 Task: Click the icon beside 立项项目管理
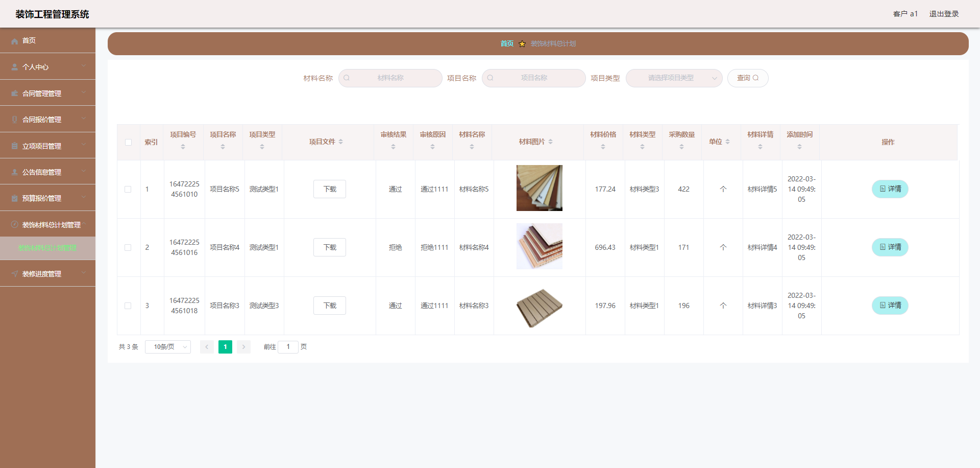[15, 146]
